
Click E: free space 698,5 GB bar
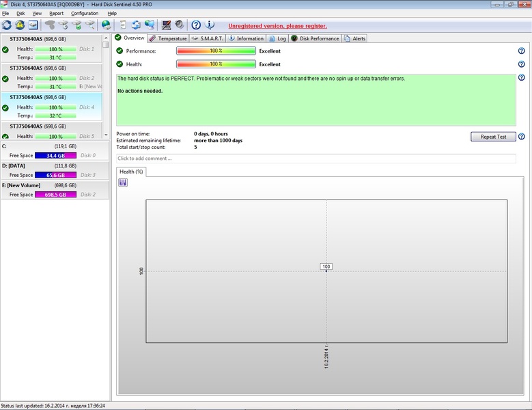(x=55, y=195)
